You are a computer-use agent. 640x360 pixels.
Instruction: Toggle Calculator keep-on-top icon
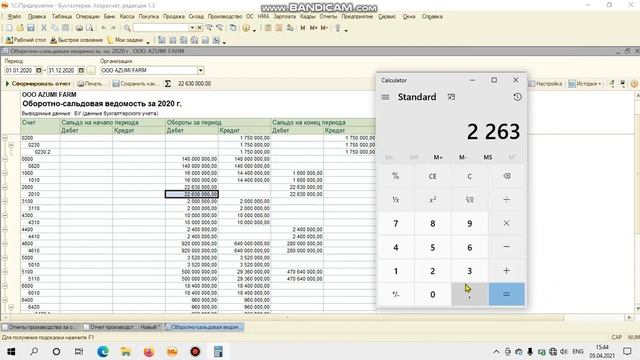pos(451,97)
